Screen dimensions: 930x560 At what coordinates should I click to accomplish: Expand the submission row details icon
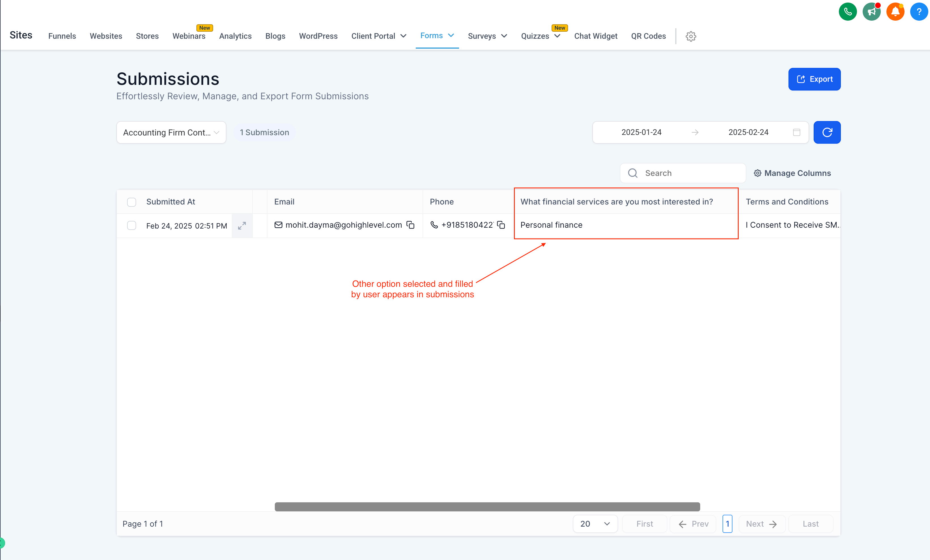pyautogui.click(x=242, y=225)
